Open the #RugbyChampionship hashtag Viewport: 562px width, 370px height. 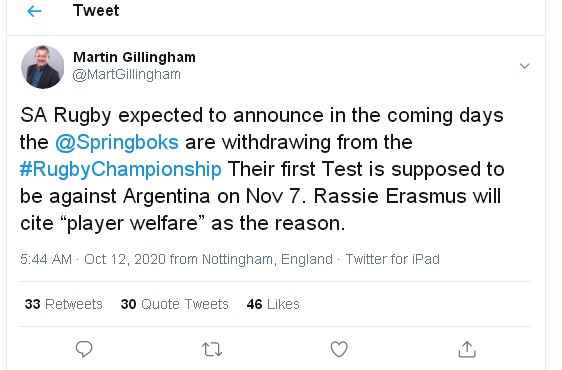click(121, 169)
